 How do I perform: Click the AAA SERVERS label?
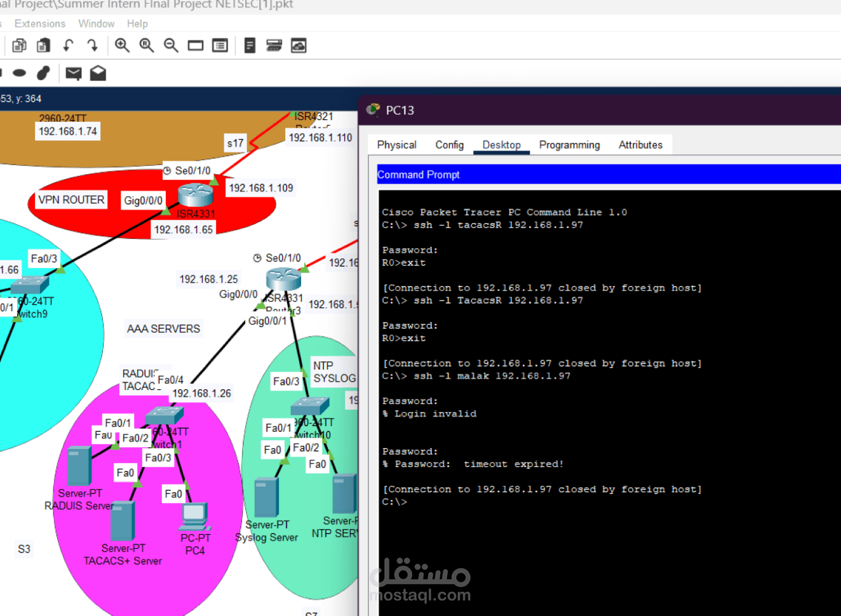(x=163, y=329)
